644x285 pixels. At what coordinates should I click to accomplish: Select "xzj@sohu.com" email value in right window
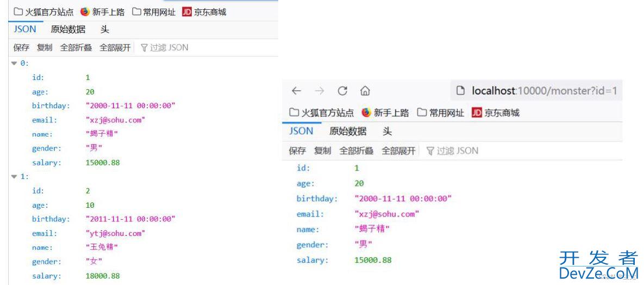(387, 214)
